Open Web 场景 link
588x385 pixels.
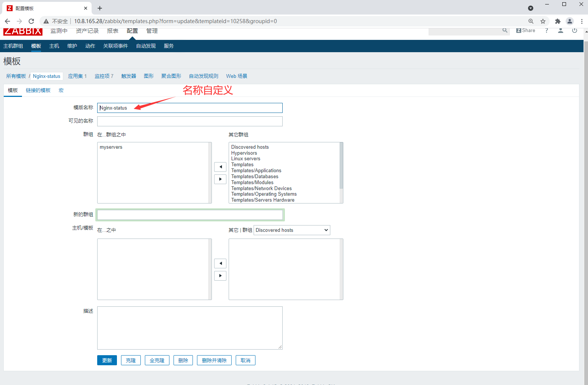coord(237,76)
